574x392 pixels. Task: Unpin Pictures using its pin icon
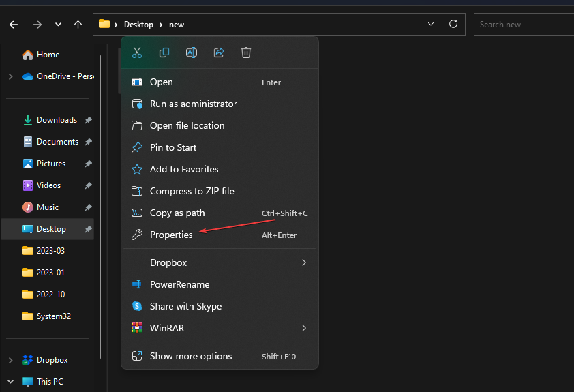88,164
